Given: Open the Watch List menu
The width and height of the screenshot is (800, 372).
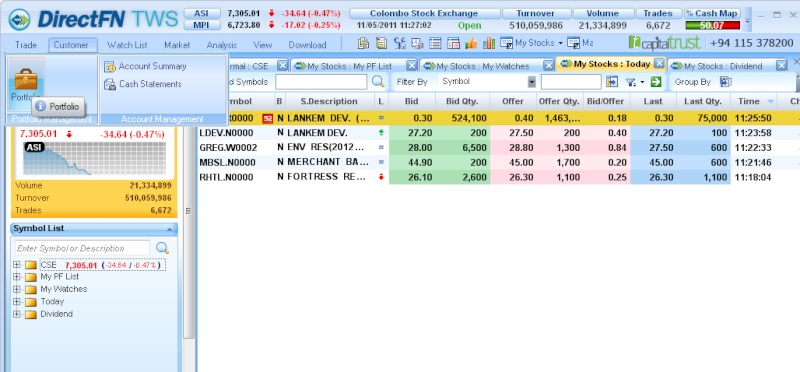Looking at the screenshot, I should coord(127,45).
